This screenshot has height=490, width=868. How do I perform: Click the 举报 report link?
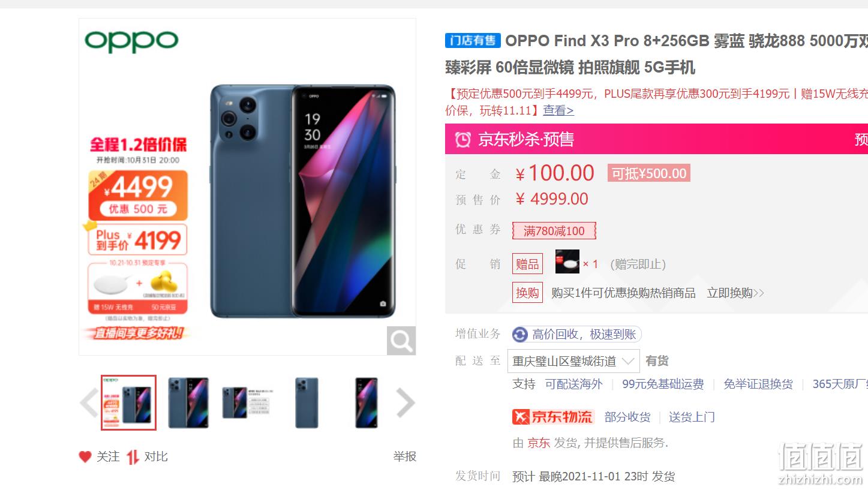pos(405,457)
